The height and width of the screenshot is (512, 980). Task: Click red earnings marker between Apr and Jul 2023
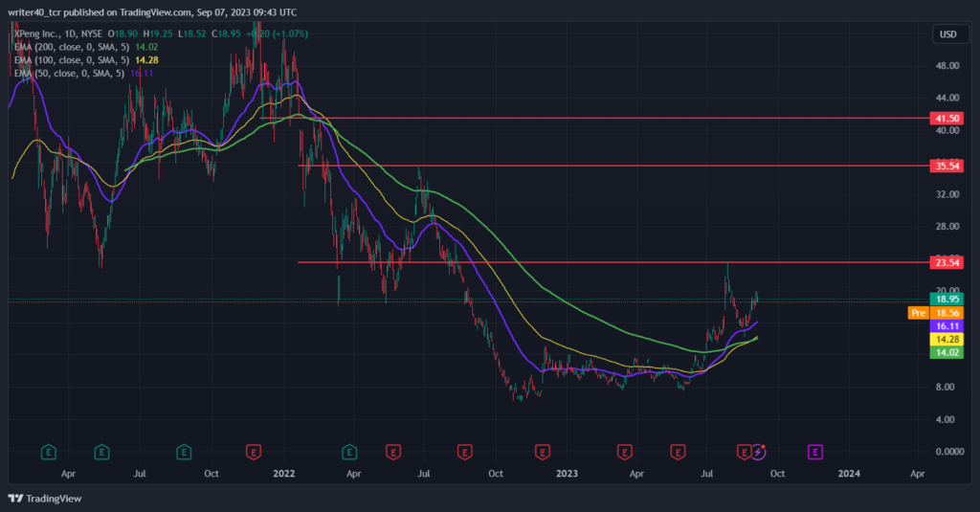679,452
